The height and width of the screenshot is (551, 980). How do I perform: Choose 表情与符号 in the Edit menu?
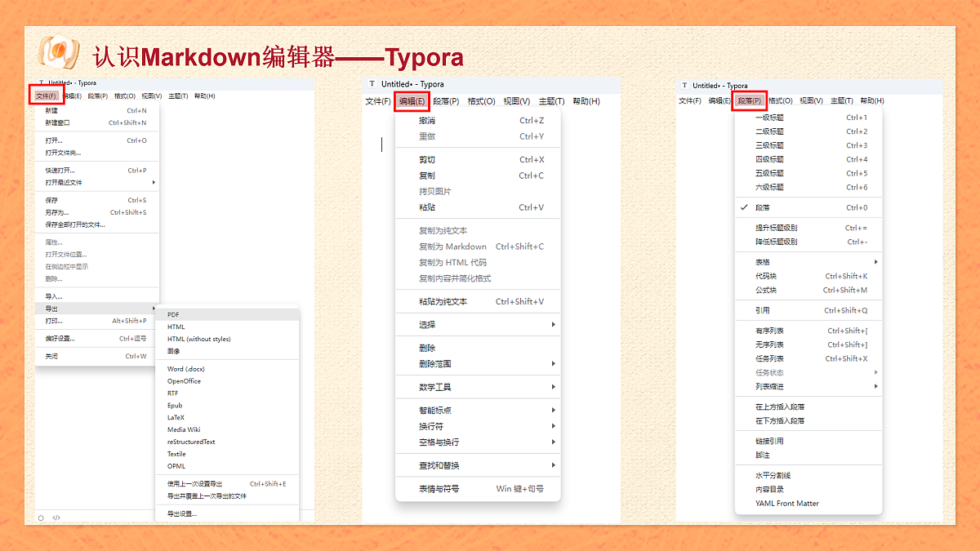[x=478, y=489]
